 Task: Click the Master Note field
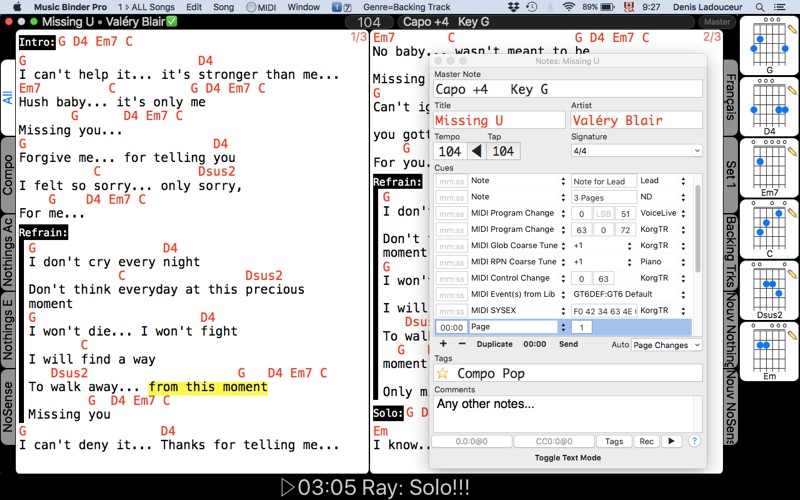[x=568, y=89]
